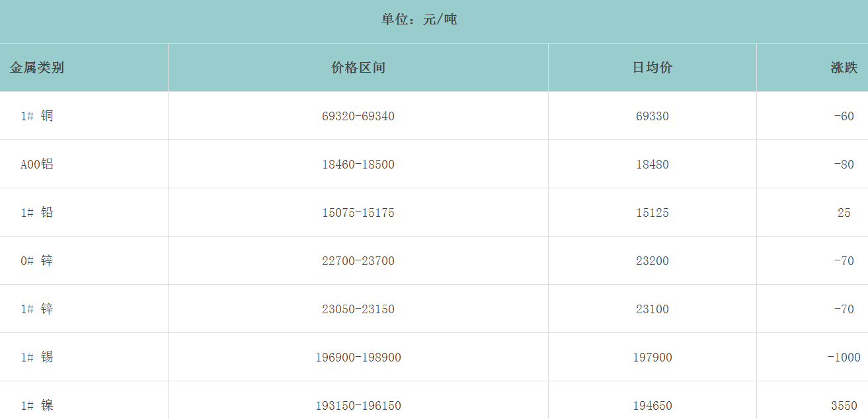
Task: Click the 价格区间 column header
Action: (358, 67)
